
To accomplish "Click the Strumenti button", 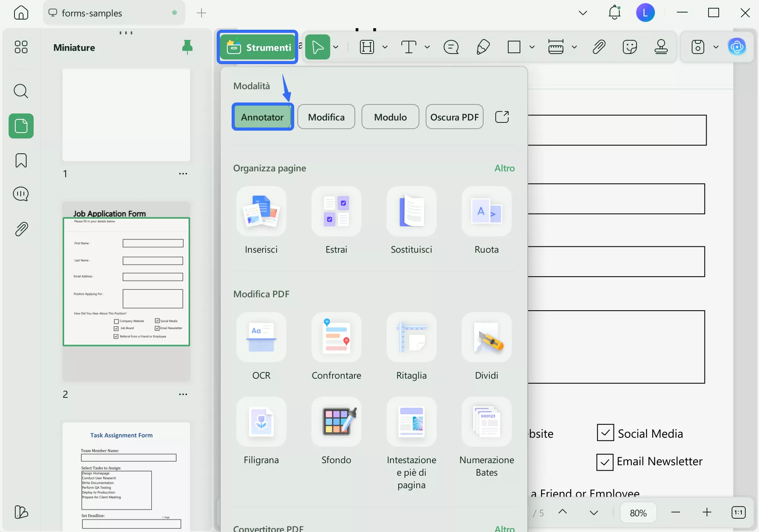I will (258, 47).
